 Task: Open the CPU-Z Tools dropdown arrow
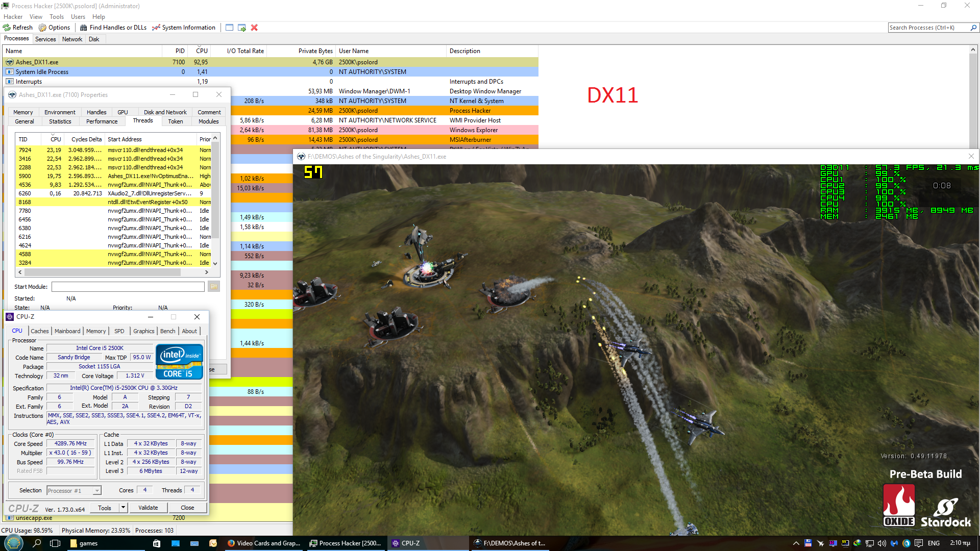pyautogui.click(x=123, y=508)
